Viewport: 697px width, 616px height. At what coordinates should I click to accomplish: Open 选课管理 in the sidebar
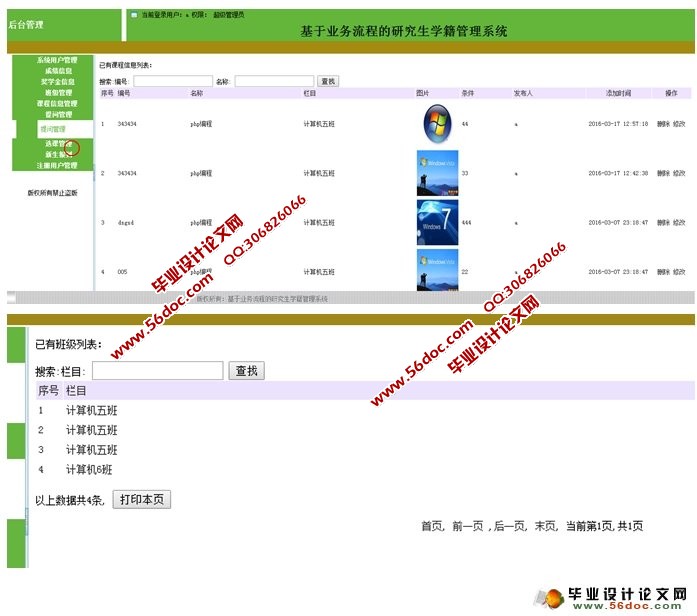[58, 144]
